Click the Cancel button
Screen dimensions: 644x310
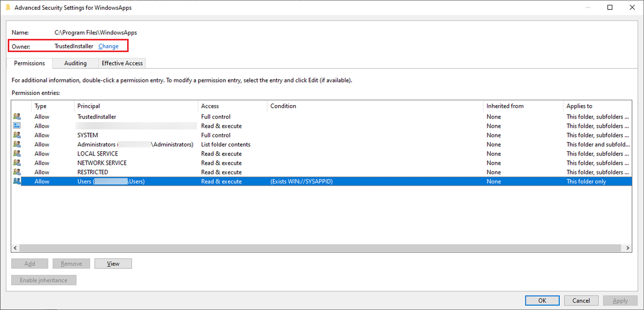point(581,300)
